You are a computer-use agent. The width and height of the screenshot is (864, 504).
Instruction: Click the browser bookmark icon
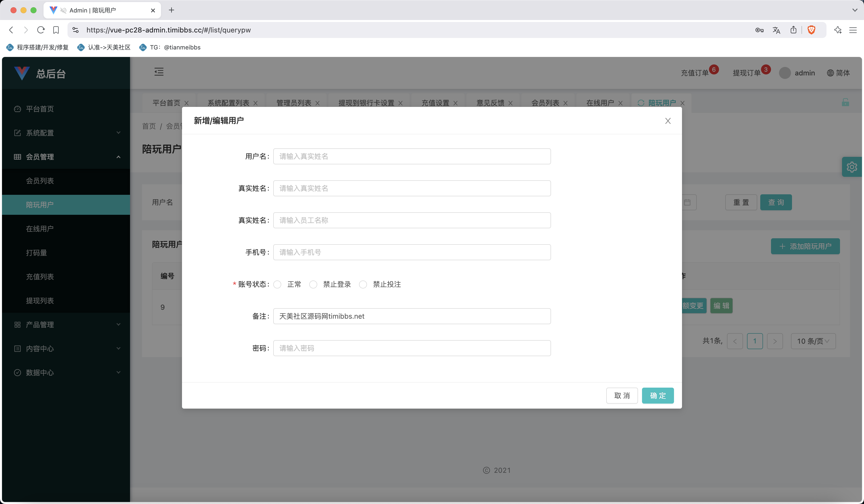(56, 30)
